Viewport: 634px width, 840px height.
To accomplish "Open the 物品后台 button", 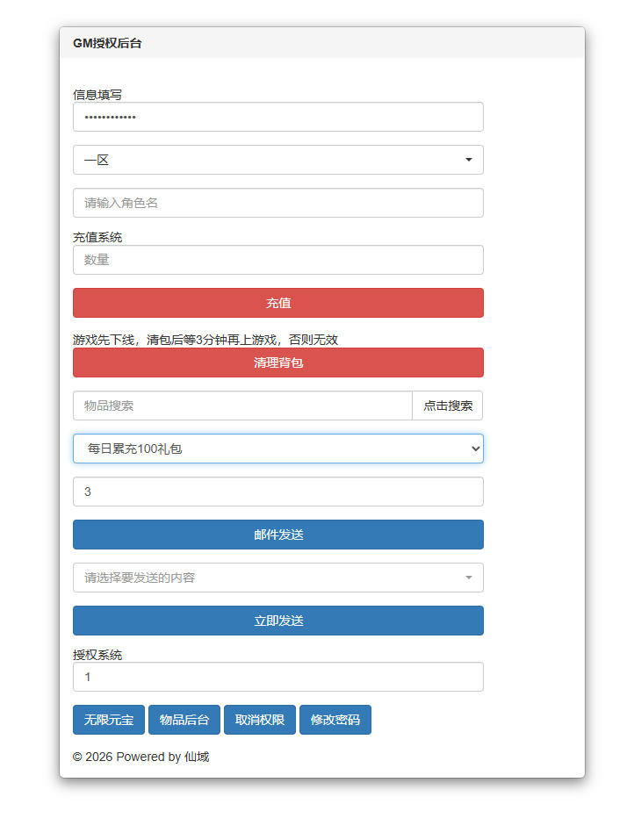I will 184,720.
